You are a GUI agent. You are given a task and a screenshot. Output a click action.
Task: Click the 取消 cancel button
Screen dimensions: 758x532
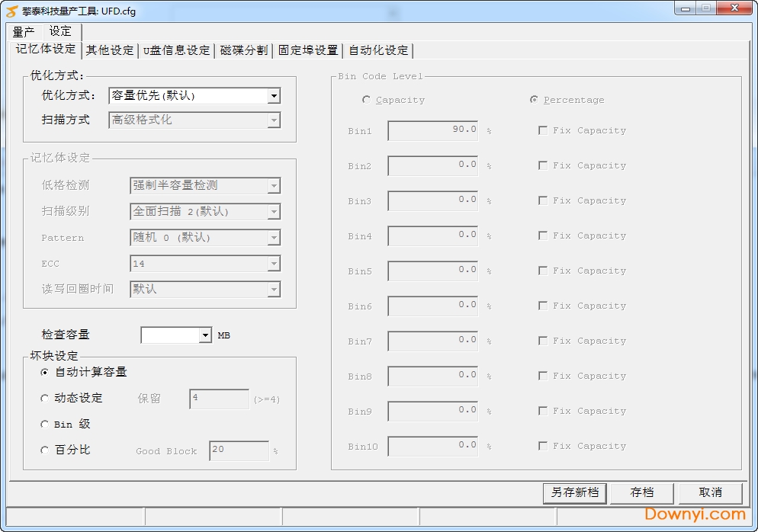(x=710, y=492)
